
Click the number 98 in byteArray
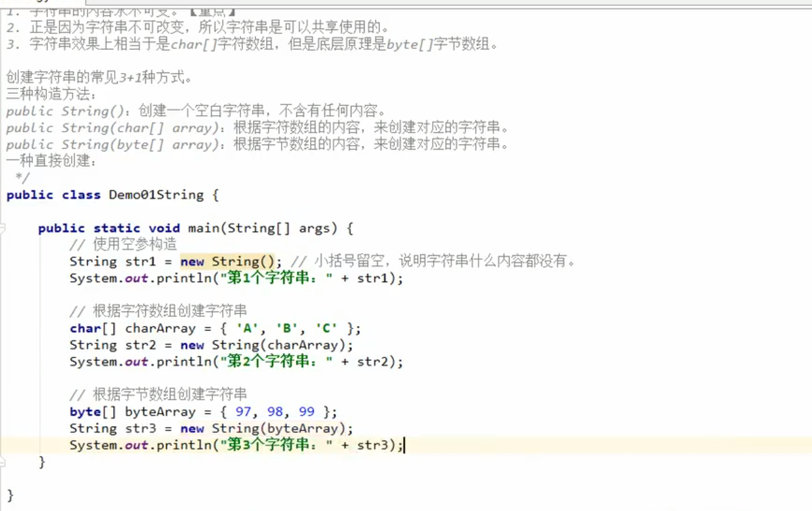click(x=274, y=412)
